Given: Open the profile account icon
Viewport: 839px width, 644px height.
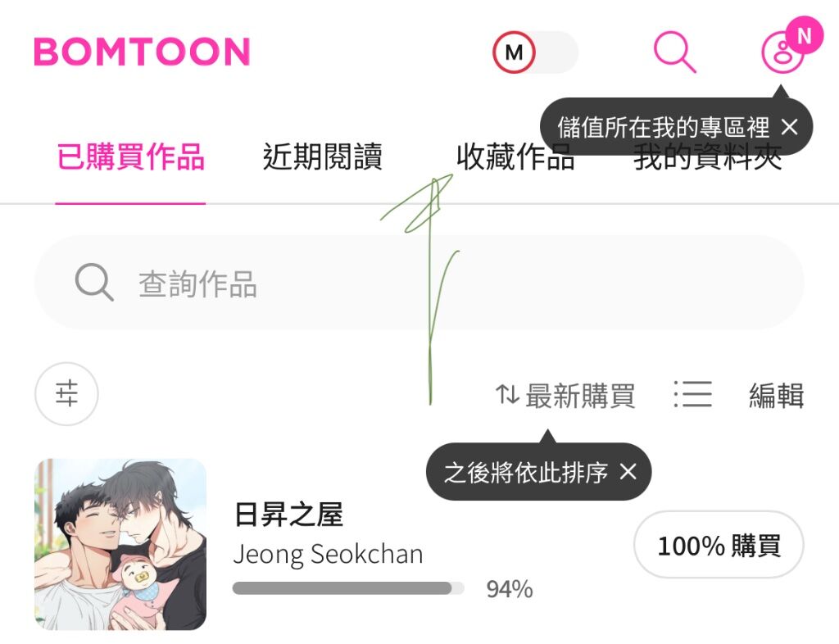Looking at the screenshot, I should pyautogui.click(x=782, y=52).
